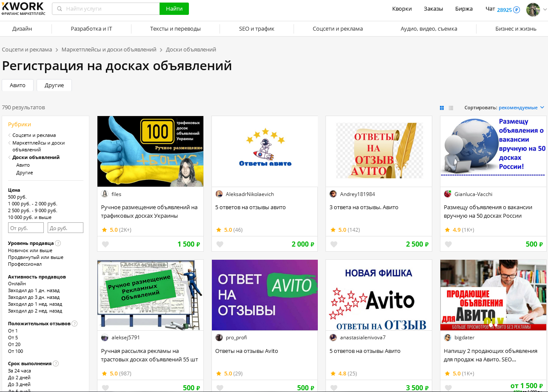548x392 pixels.
Task: Toggle heart on the 2 500 ₽ kwork
Action: coord(334,244)
